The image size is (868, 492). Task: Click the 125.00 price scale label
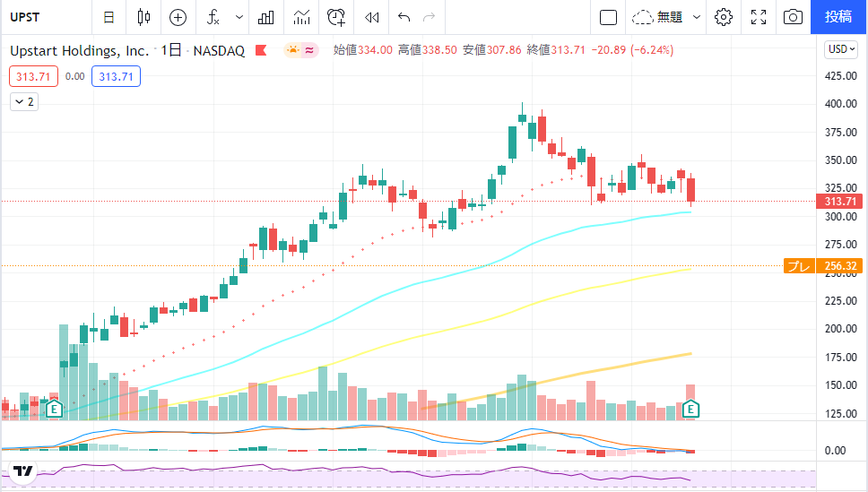pyautogui.click(x=841, y=413)
